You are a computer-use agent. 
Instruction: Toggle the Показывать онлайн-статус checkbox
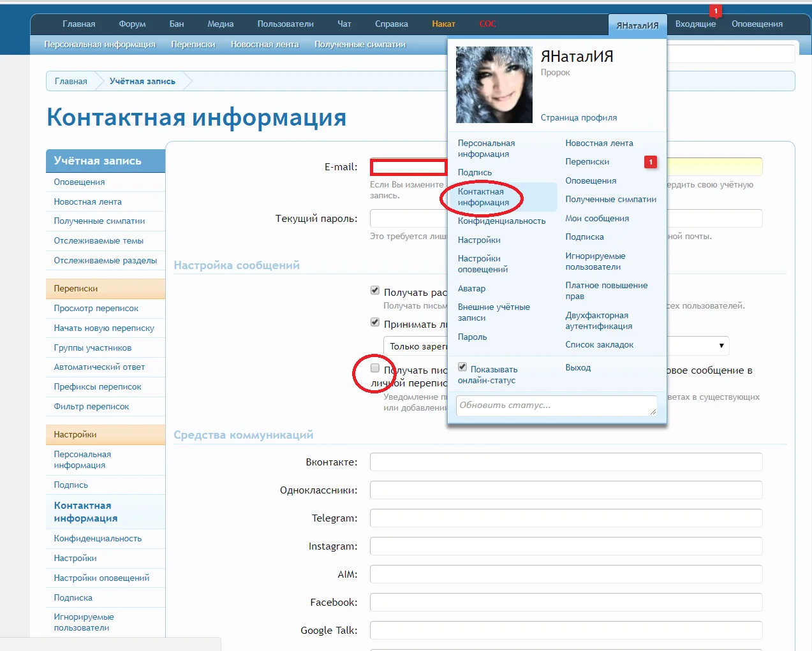tap(462, 366)
